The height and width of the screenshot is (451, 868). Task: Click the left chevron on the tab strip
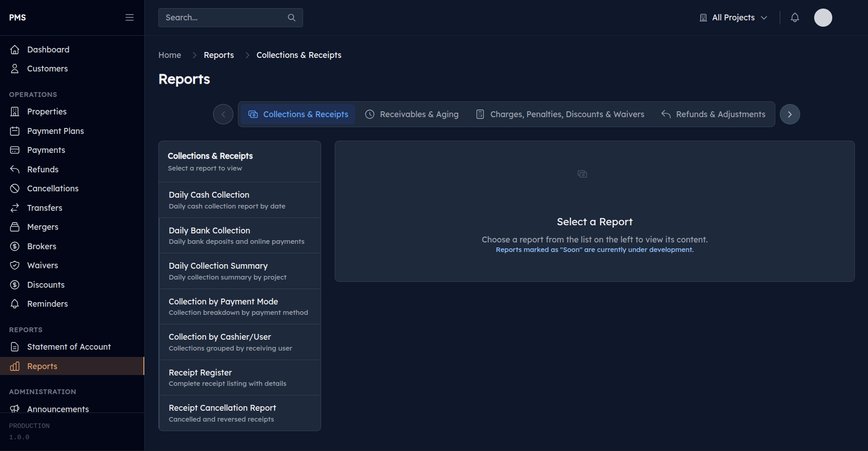[223, 114]
